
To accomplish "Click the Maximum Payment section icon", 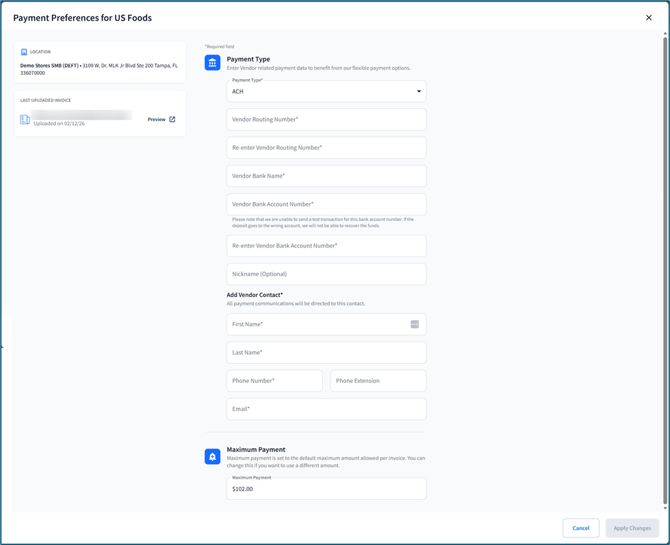I will coord(212,457).
